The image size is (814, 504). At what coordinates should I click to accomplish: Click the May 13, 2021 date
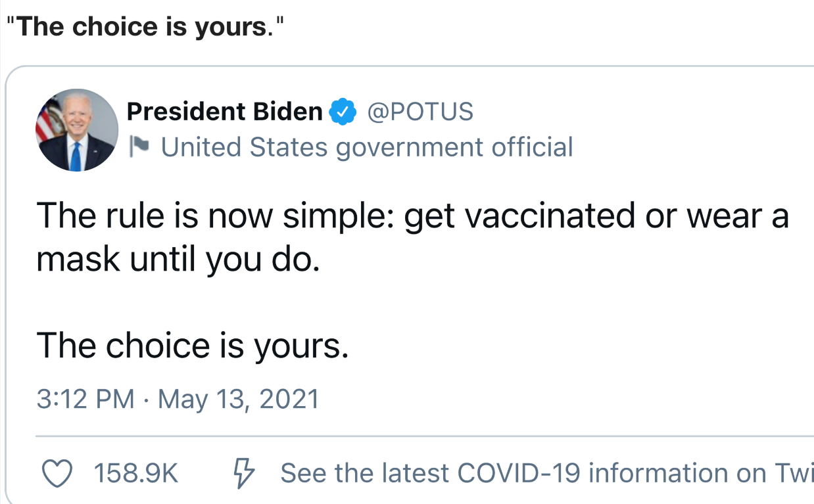click(239, 399)
